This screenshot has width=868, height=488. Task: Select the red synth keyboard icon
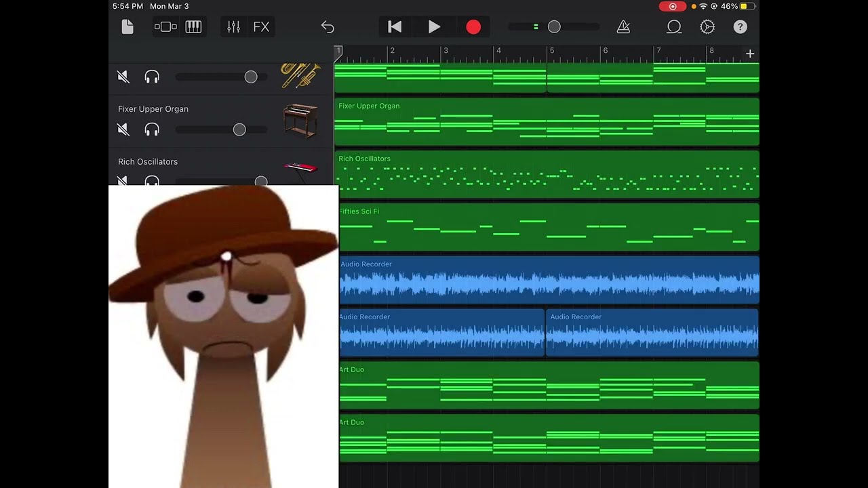pos(301,171)
